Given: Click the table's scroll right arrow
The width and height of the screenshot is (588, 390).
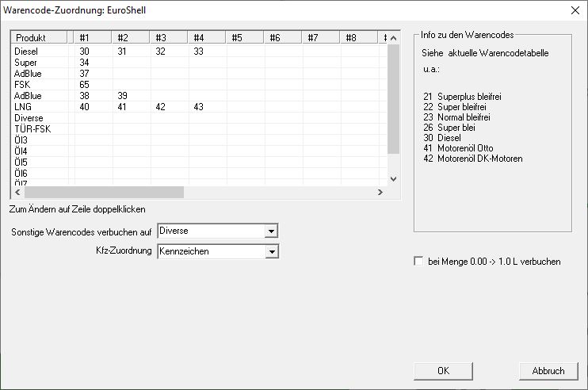Looking at the screenshot, I should 380,192.
